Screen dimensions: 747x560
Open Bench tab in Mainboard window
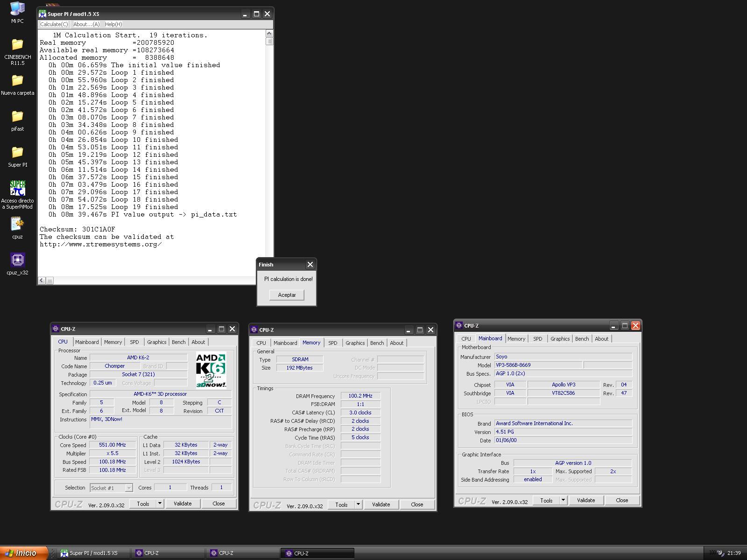tap(582, 339)
